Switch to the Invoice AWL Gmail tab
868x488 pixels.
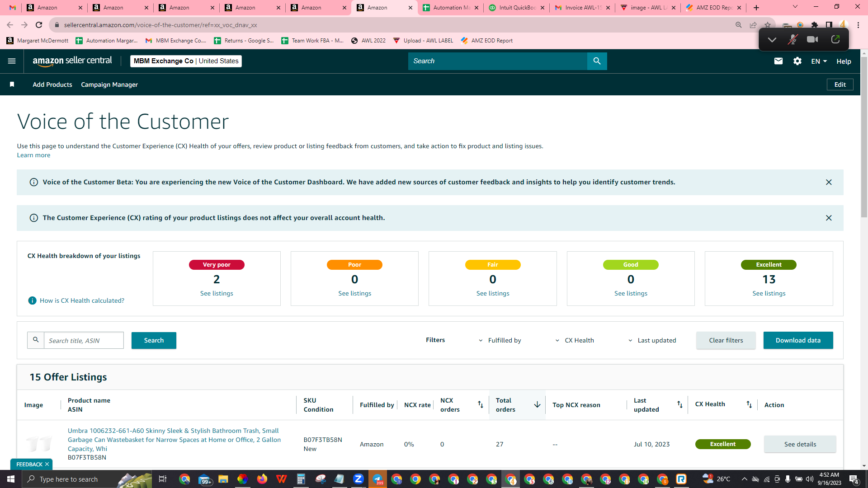coord(583,8)
